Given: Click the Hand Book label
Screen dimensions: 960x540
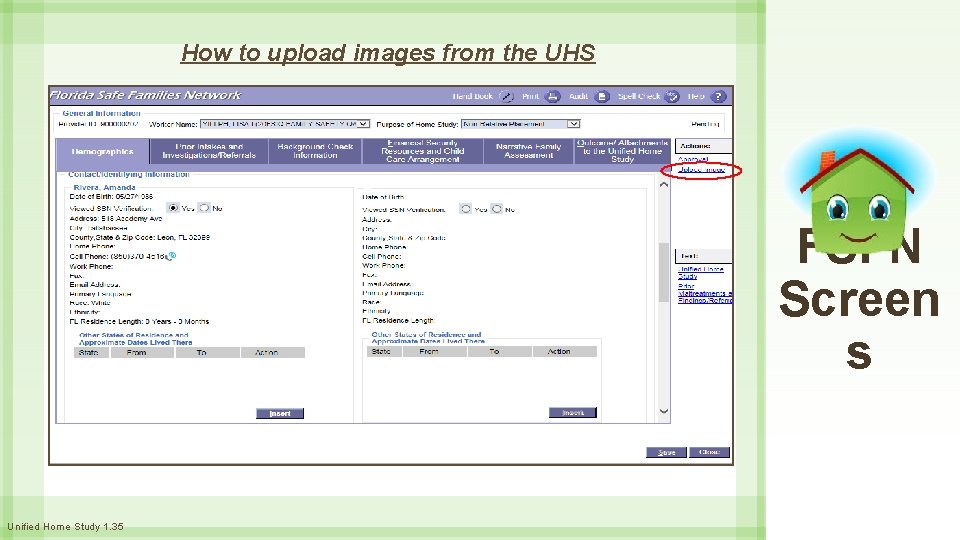Looking at the screenshot, I should pos(472,96).
